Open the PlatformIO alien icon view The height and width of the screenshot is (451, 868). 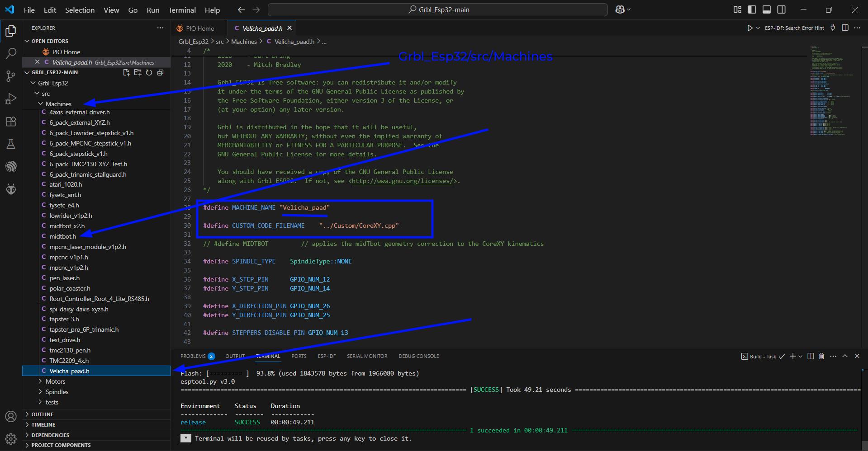(x=11, y=189)
